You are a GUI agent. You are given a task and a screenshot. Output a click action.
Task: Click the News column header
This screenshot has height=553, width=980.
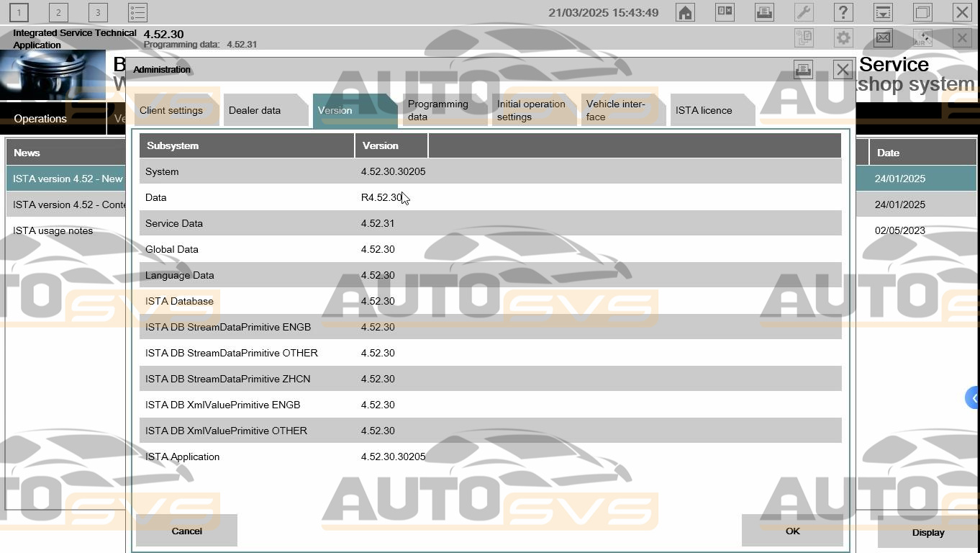tap(66, 153)
